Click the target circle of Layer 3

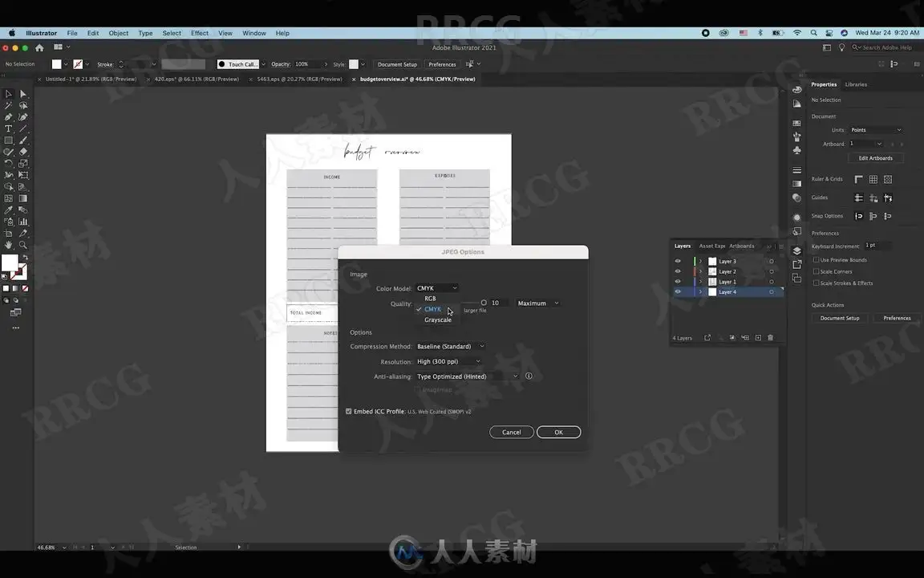tap(772, 261)
